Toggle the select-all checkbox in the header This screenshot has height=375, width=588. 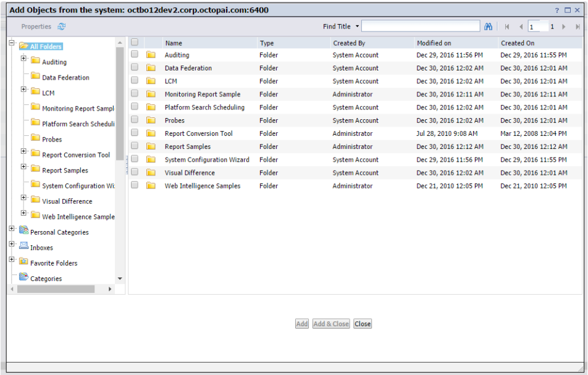(135, 43)
